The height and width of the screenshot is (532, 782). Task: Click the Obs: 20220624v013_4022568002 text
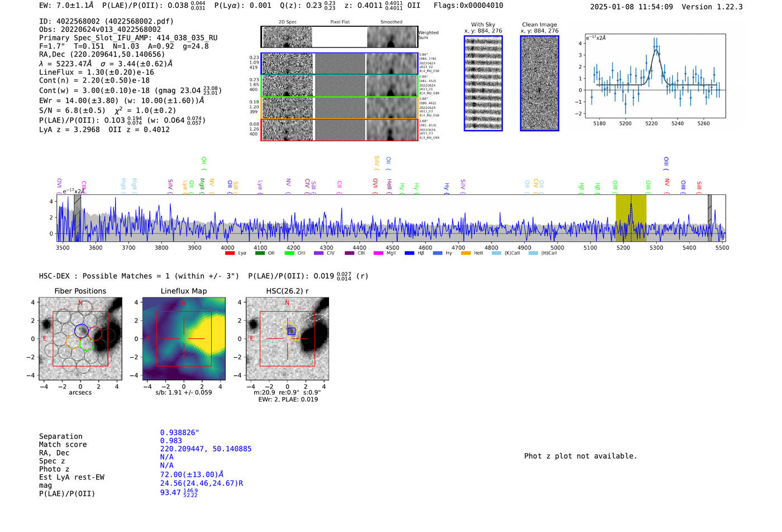coord(100,30)
